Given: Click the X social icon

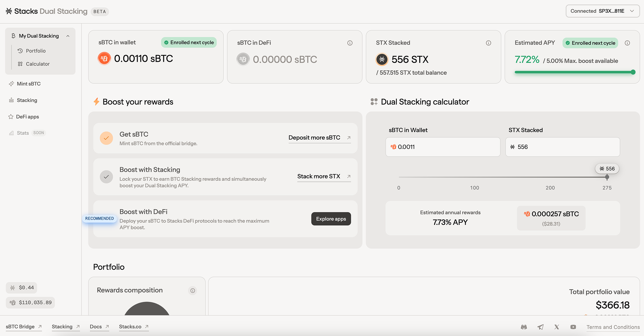Looking at the screenshot, I should click(x=557, y=327).
